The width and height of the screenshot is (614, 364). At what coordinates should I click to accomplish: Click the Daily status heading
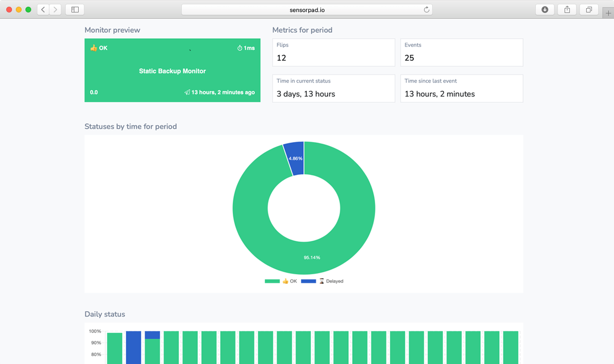105,314
